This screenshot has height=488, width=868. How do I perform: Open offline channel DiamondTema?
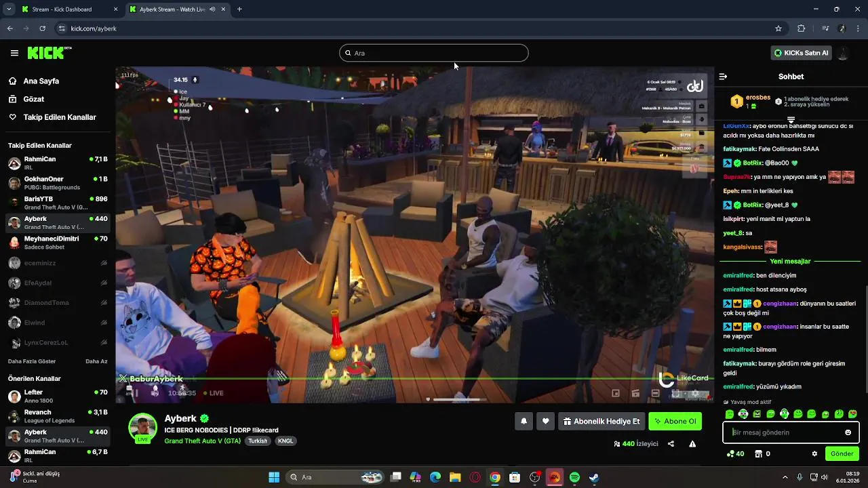(58, 302)
